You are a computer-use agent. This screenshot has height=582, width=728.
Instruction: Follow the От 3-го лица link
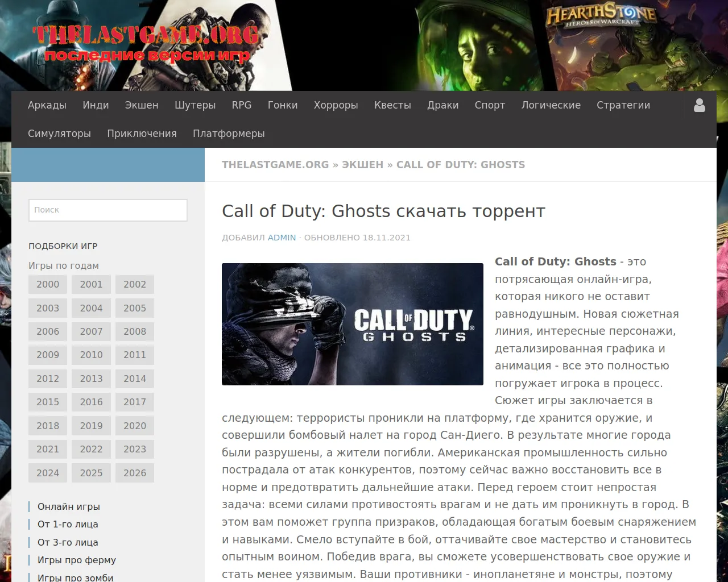68,543
